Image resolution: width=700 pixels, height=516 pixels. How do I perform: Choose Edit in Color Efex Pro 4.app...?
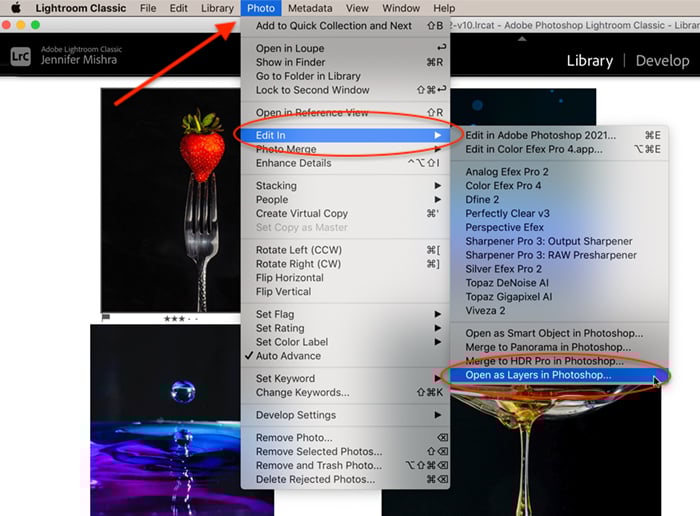tap(559, 149)
